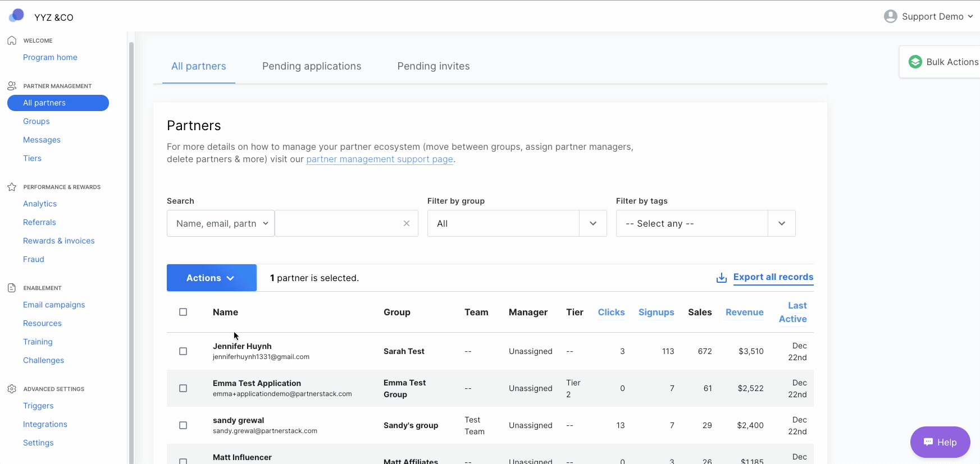
Task: Click the YYZ &CO logo icon
Action: coord(16,15)
